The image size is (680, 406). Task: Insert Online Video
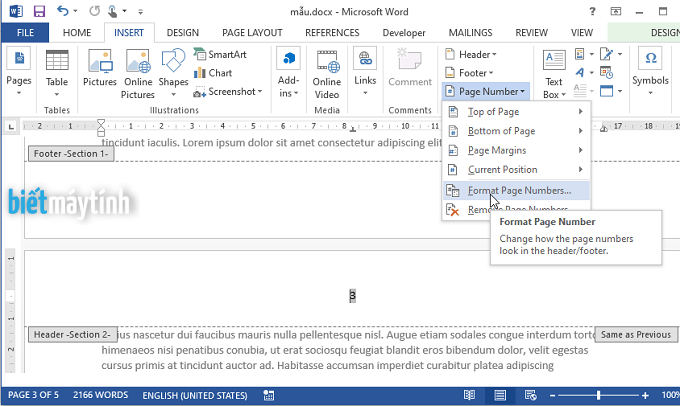pyautogui.click(x=327, y=74)
